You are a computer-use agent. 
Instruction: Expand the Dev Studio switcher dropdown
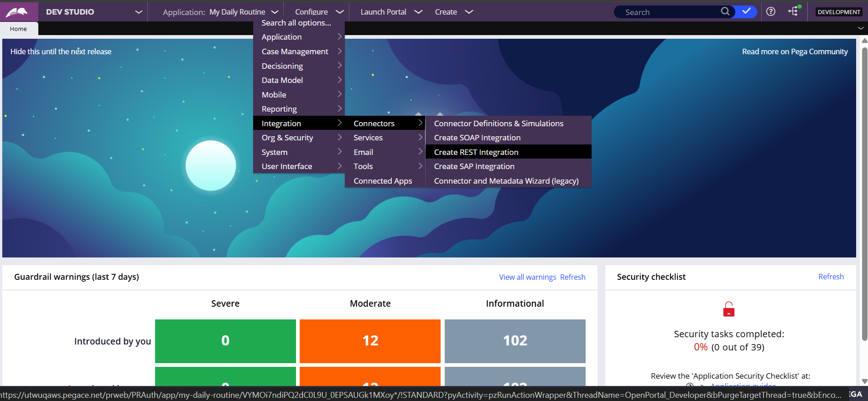(139, 12)
